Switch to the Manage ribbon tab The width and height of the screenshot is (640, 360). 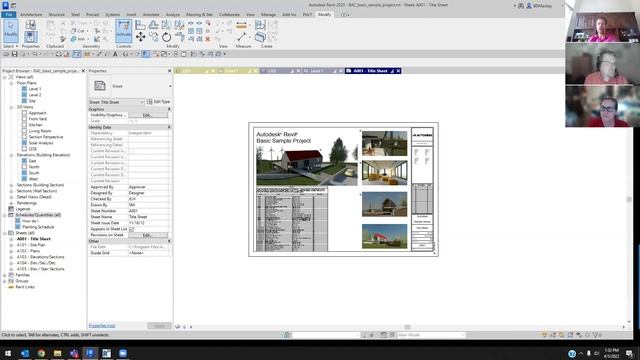pos(268,15)
